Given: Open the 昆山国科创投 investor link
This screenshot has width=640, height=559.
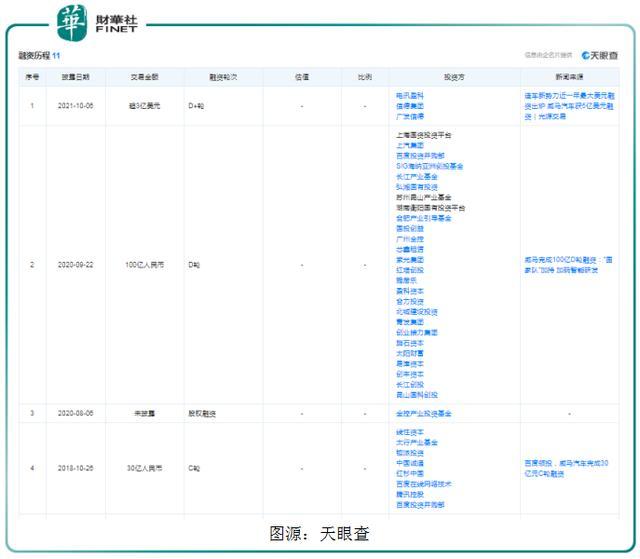Looking at the screenshot, I should (417, 395).
